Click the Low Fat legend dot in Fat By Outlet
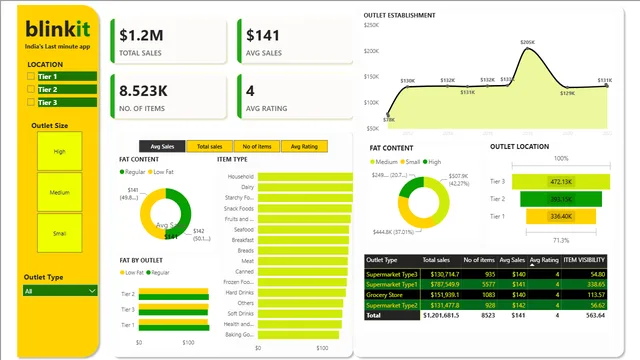Image resolution: width=640 pixels, height=360 pixels. coord(122,272)
